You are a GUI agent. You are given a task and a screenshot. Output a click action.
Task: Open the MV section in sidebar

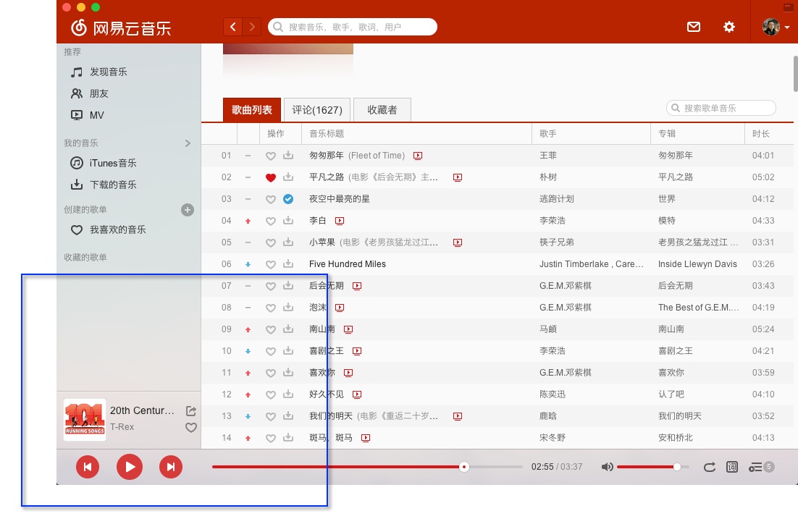88,115
